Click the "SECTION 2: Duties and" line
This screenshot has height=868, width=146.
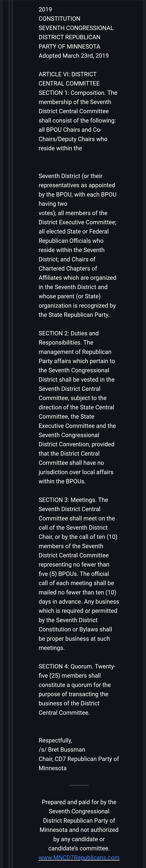pos(68,333)
